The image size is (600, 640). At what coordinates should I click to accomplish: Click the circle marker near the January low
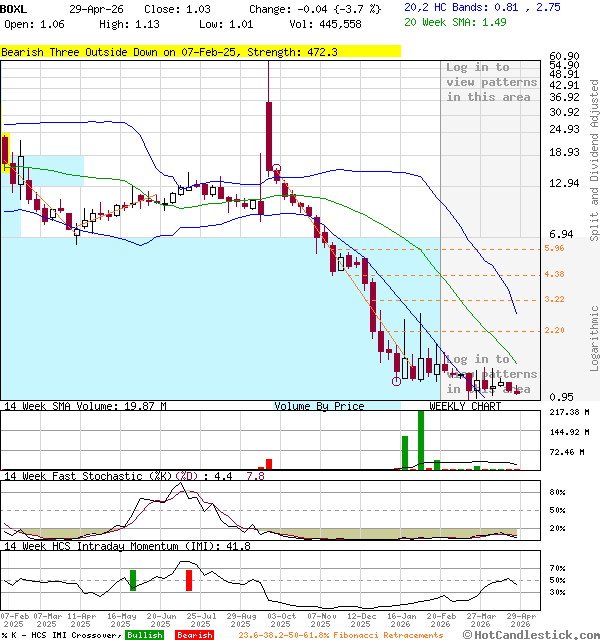(x=397, y=381)
